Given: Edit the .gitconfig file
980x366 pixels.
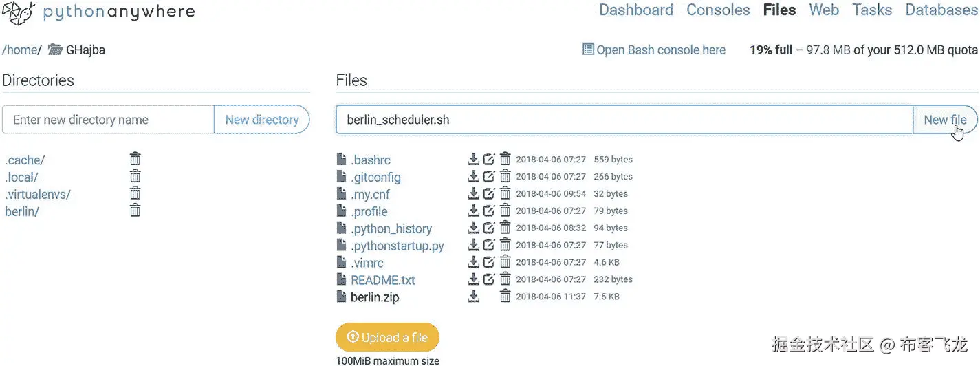Looking at the screenshot, I should click(489, 176).
